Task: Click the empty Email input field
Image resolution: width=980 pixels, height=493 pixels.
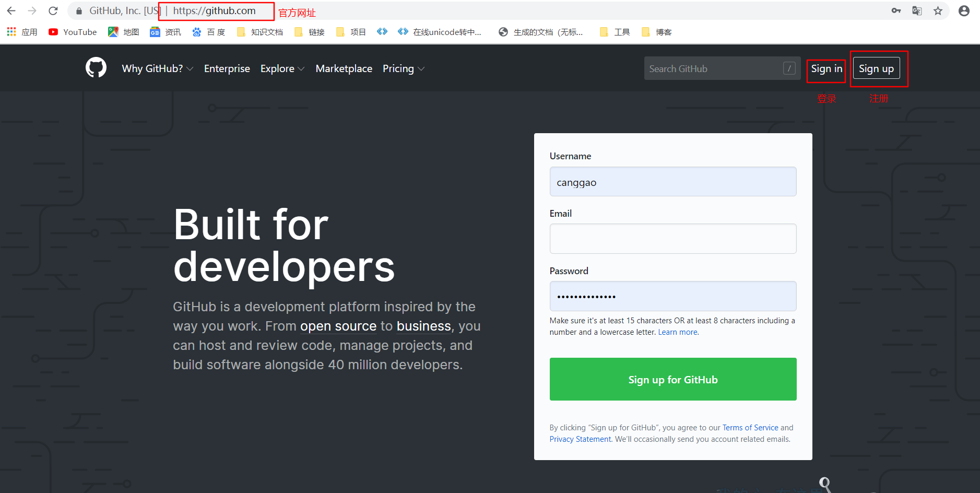Action: pyautogui.click(x=673, y=239)
